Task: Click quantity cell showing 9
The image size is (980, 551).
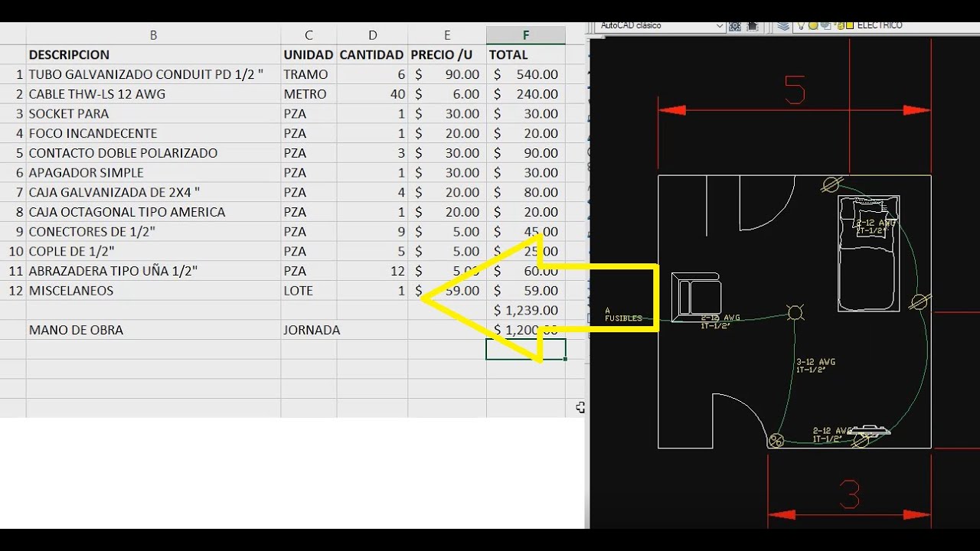Action: pyautogui.click(x=372, y=232)
